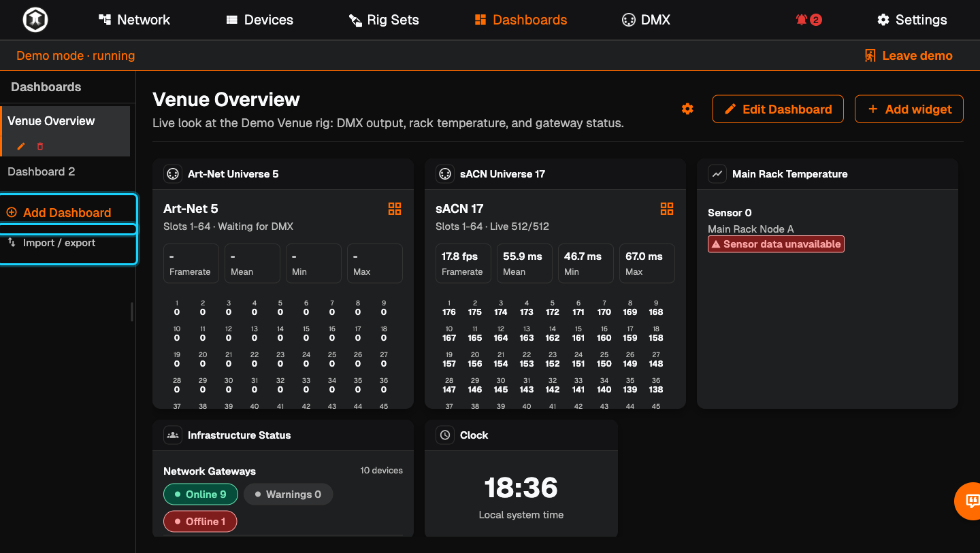Click the Demo mode · running status text
This screenshot has width=980, height=553.
76,56
